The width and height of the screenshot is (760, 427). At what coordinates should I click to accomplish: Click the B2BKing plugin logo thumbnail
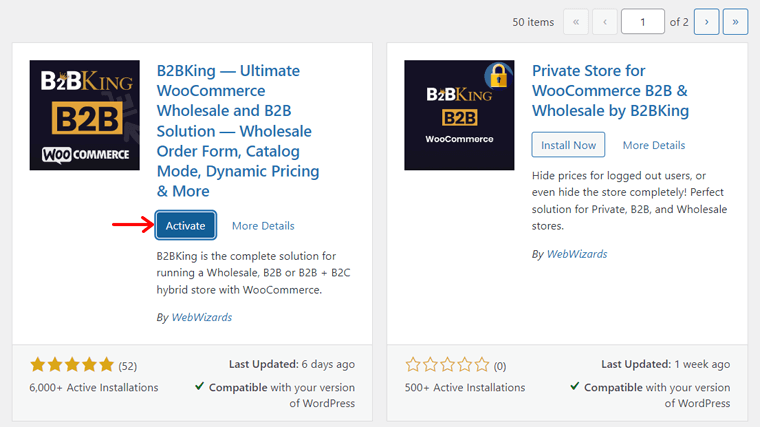pos(85,115)
